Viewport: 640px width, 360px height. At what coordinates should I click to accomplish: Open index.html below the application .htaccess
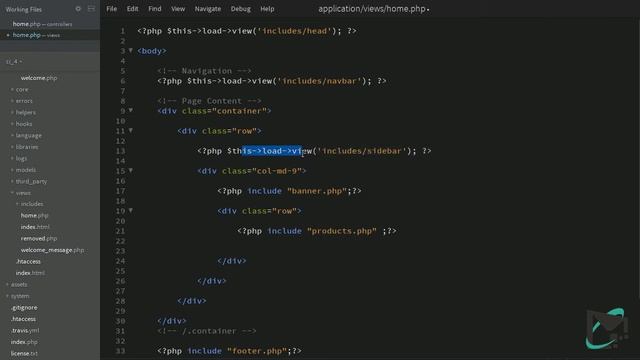30,273
